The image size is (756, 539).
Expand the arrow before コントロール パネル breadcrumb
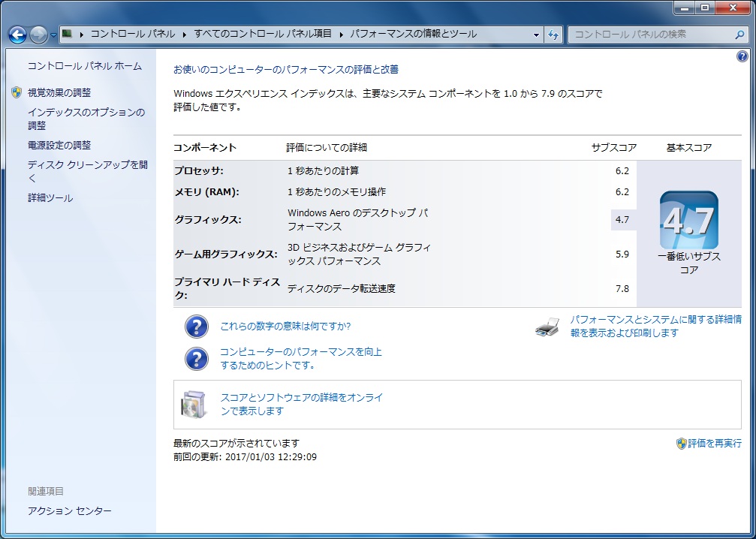tap(82, 35)
